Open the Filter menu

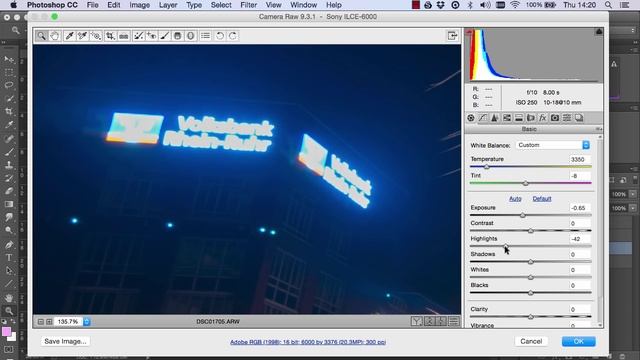pyautogui.click(x=249, y=5)
